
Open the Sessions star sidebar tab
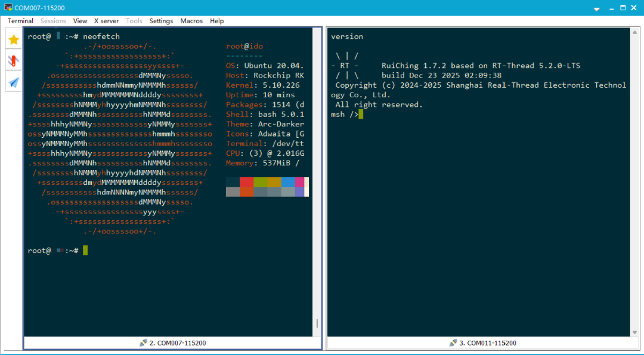(14, 39)
